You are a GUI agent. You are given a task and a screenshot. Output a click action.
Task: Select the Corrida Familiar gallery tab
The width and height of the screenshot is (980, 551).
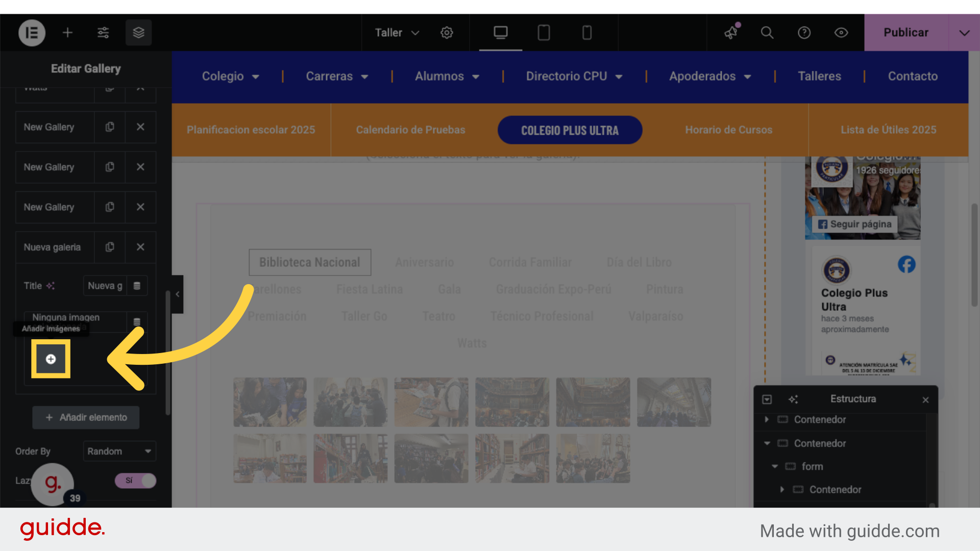(530, 262)
